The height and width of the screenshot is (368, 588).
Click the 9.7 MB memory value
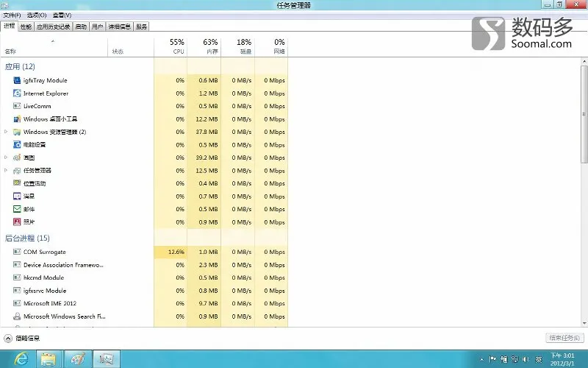[x=208, y=303]
